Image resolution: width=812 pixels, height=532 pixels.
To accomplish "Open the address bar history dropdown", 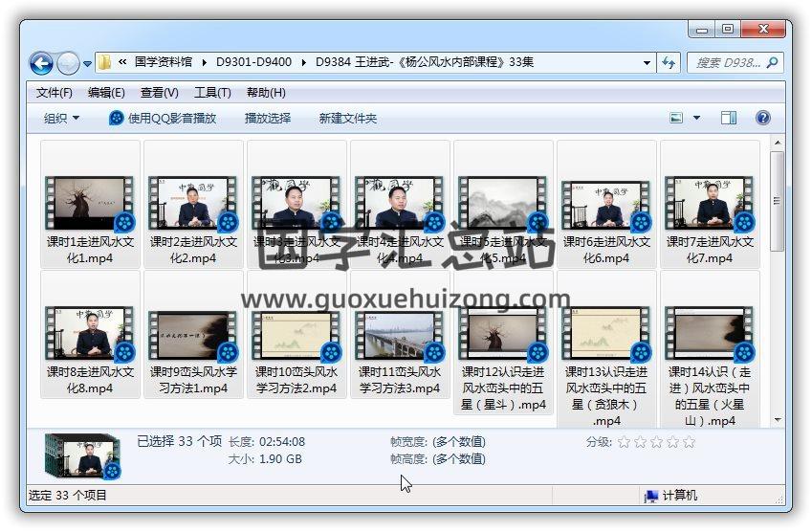I will click(647, 62).
